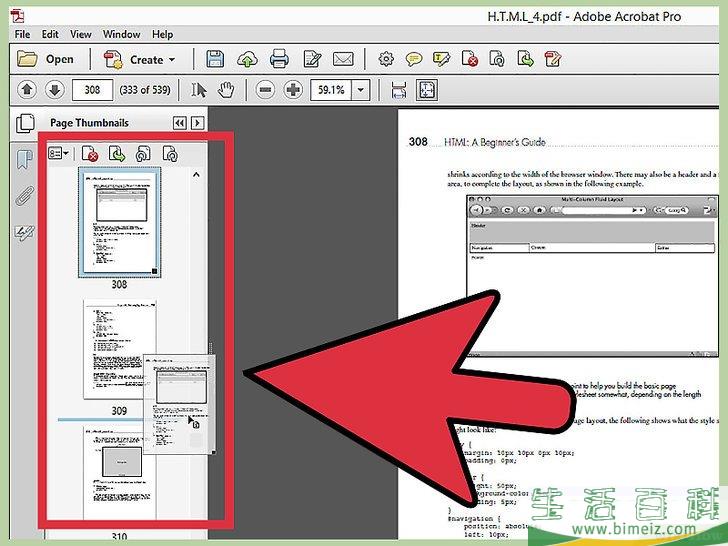728x546 pixels.
Task: Click the Acrobat PDF icon in title bar
Action: (x=18, y=16)
